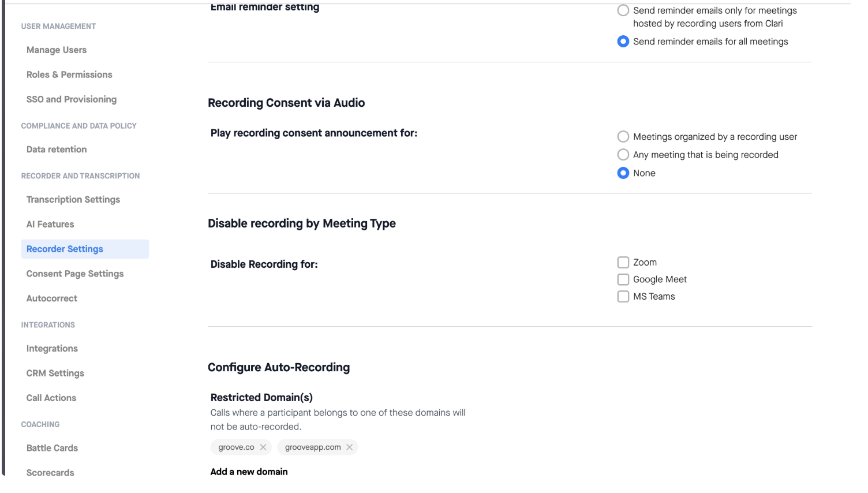Tick the MS Teams checkbox
This screenshot has height=493, width=868.
coord(623,297)
